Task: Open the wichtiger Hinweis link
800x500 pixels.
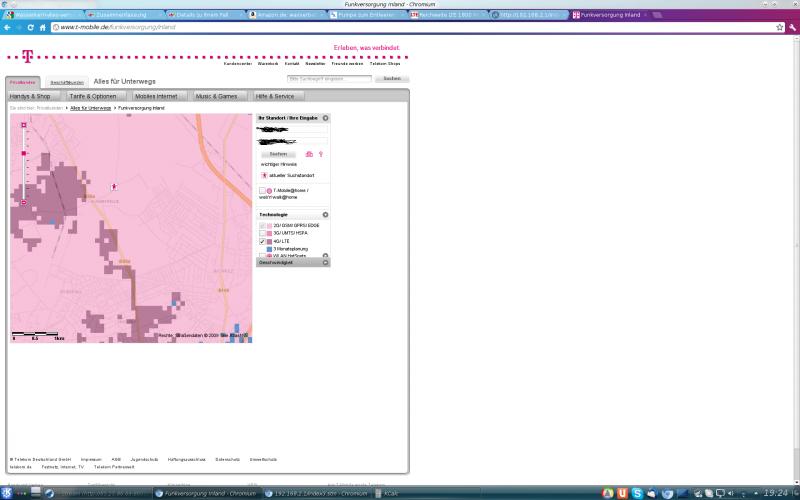Action: click(279, 164)
